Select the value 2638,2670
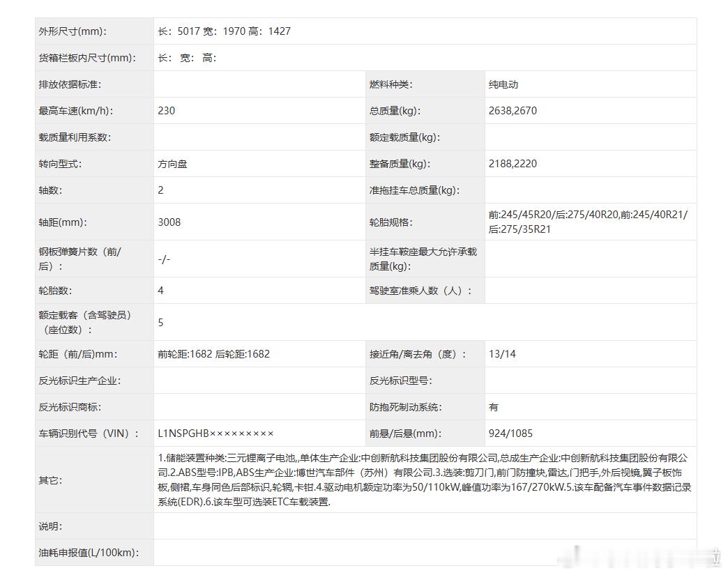Viewport: 728px width, 575px height. pyautogui.click(x=513, y=111)
